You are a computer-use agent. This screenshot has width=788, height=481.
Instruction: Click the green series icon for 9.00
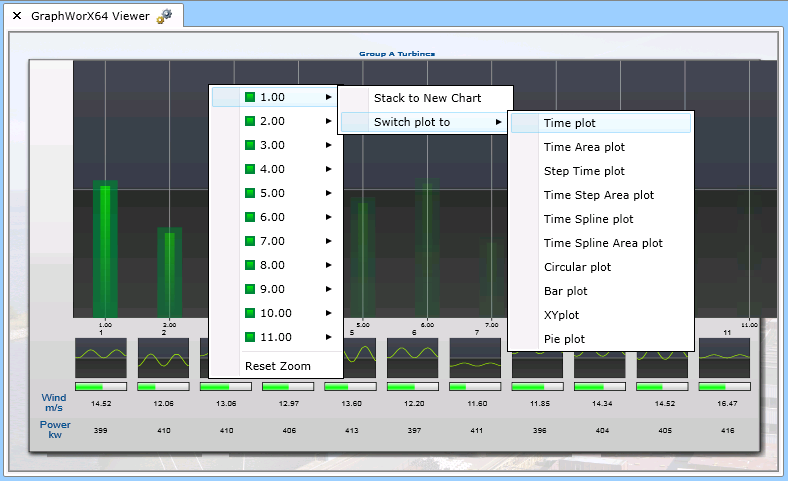click(251, 289)
